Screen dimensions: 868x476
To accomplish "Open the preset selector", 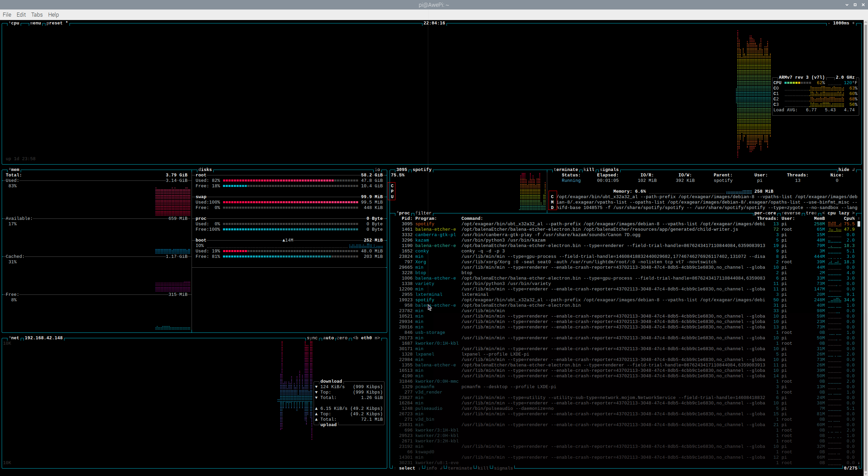I will 54,23.
